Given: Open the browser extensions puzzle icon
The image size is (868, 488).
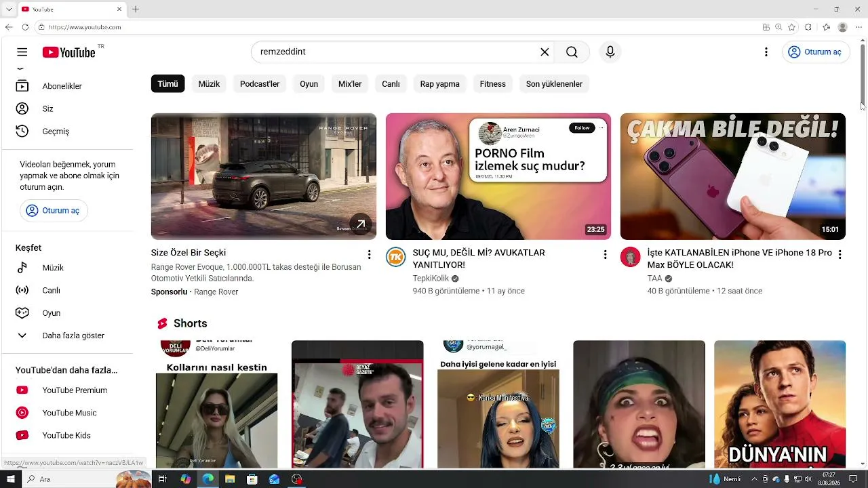Looking at the screenshot, I should tap(808, 27).
